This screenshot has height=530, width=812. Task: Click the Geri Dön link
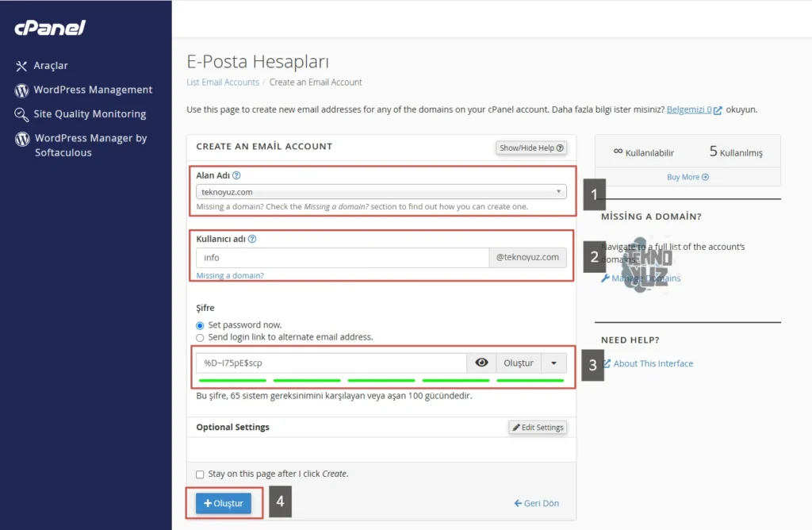click(x=537, y=503)
